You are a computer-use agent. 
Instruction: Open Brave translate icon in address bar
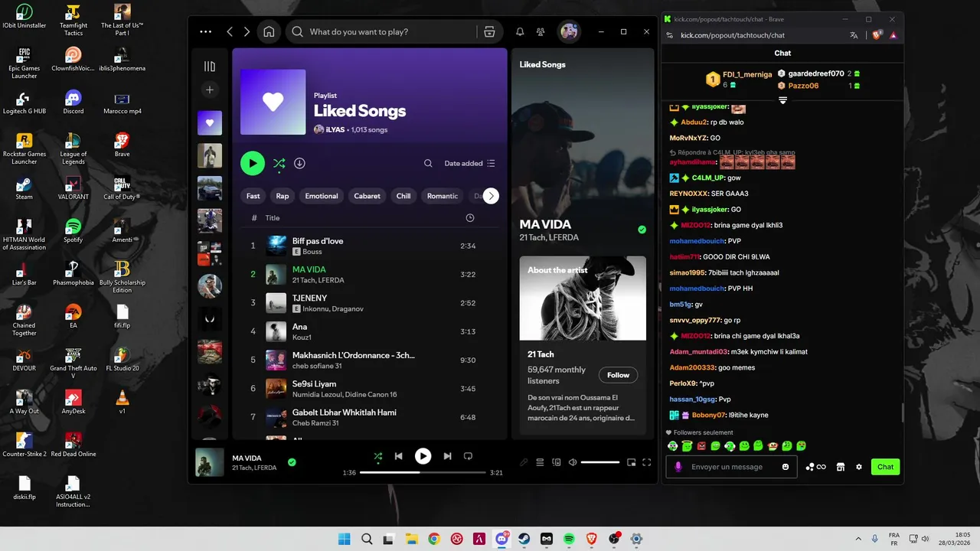tap(854, 35)
